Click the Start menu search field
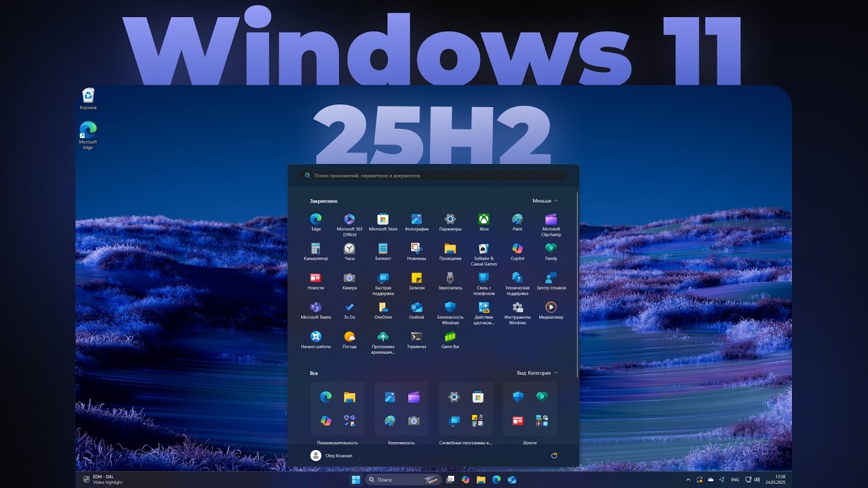The width and height of the screenshot is (868, 488). [x=434, y=176]
